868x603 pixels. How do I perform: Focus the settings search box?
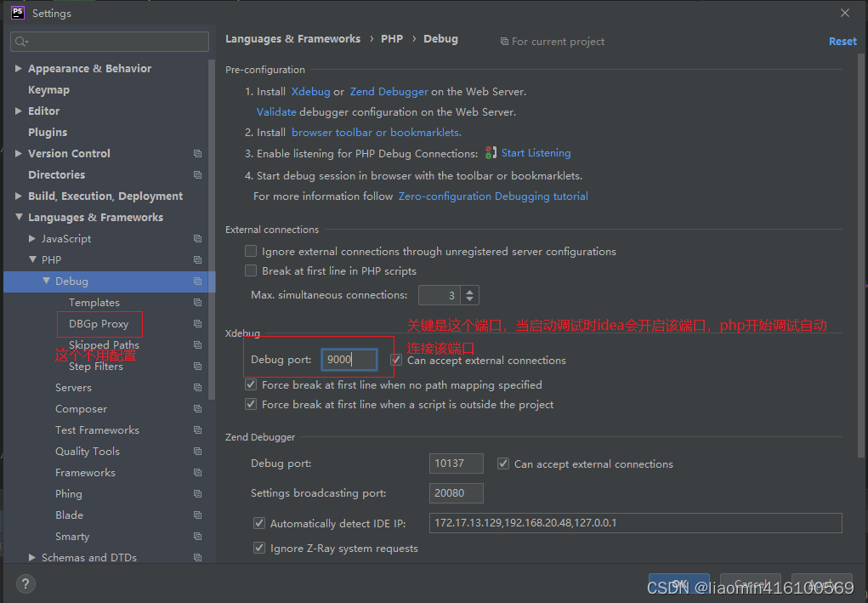[x=110, y=42]
